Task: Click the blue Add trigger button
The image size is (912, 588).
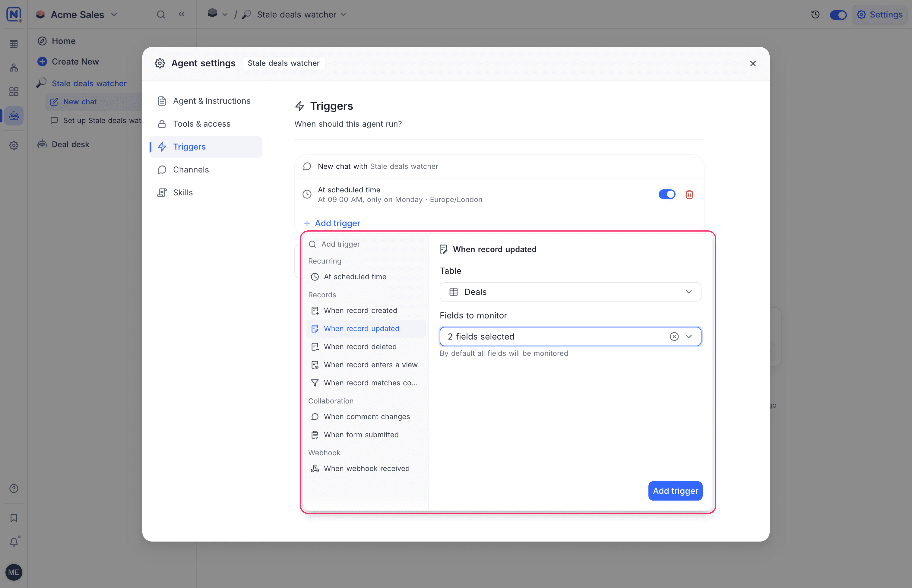Action: [675, 491]
